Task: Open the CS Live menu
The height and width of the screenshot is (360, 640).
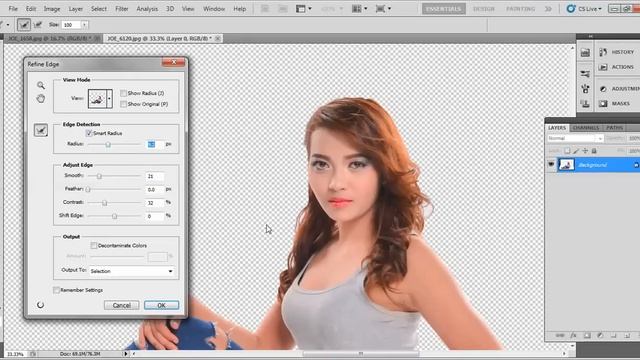Action: pos(584,9)
